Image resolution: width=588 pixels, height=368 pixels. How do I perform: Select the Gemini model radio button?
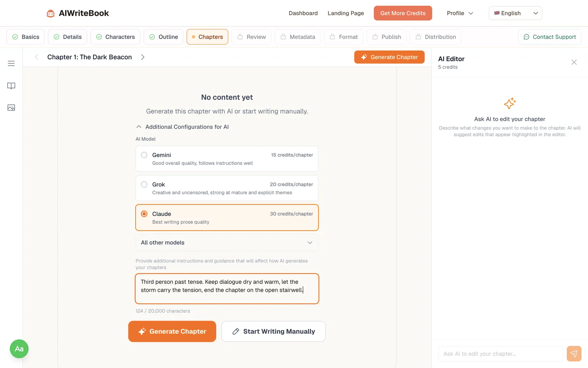(144, 155)
